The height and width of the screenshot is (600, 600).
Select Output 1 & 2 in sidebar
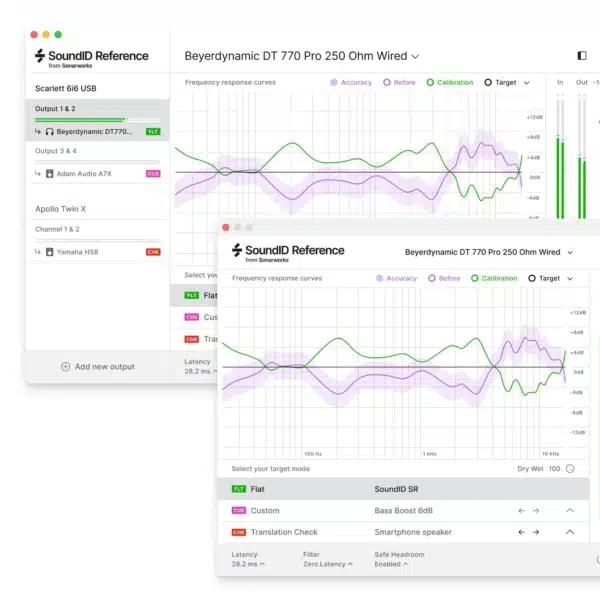(x=55, y=109)
